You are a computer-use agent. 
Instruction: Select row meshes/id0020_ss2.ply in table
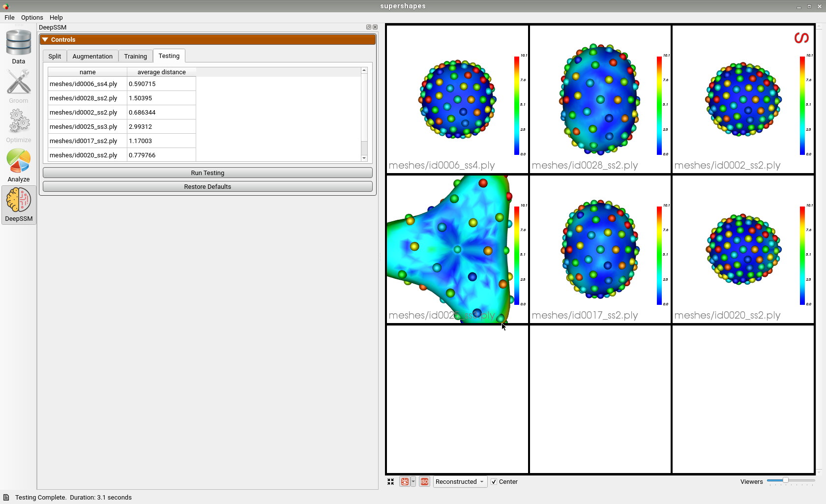(88, 155)
